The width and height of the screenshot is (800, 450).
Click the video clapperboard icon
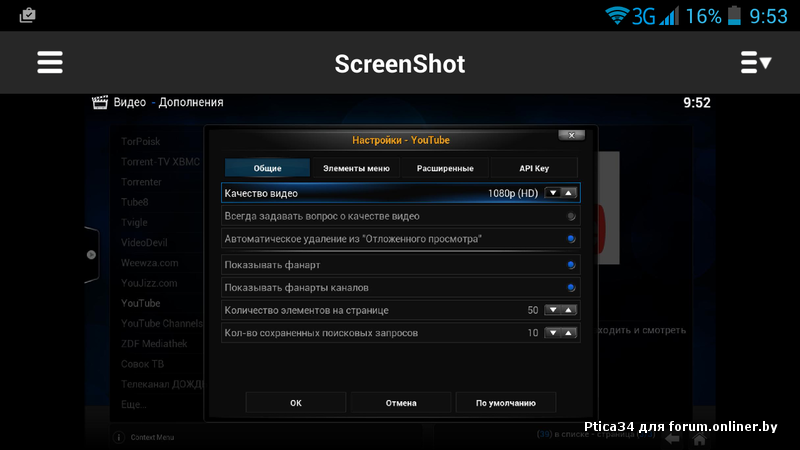tap(99, 102)
